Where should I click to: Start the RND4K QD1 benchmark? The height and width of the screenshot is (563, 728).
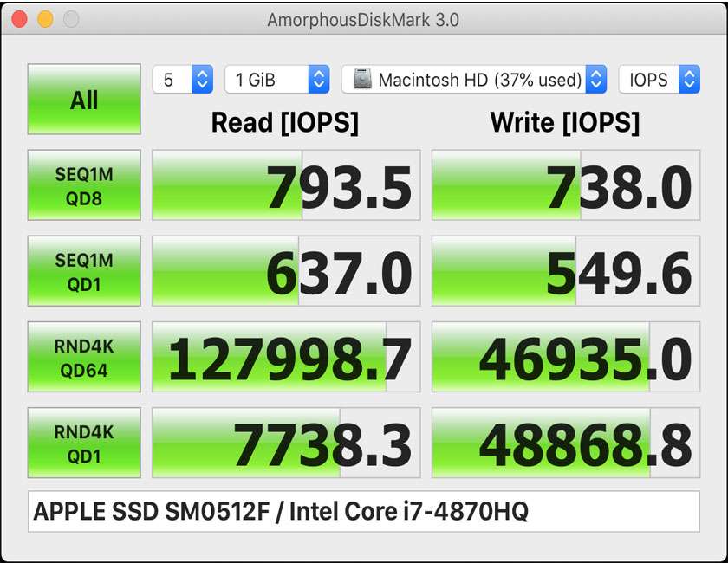click(83, 442)
